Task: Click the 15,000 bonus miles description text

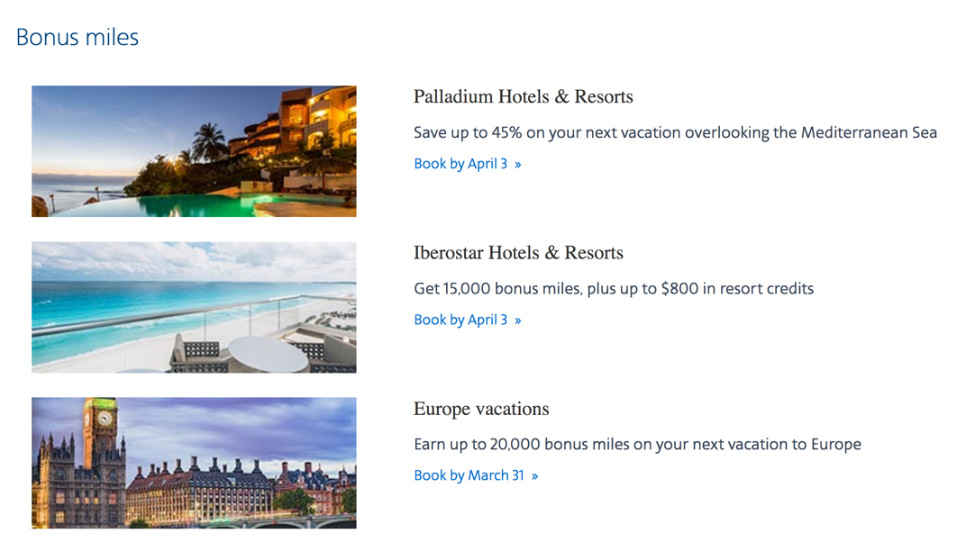Action: click(x=614, y=289)
